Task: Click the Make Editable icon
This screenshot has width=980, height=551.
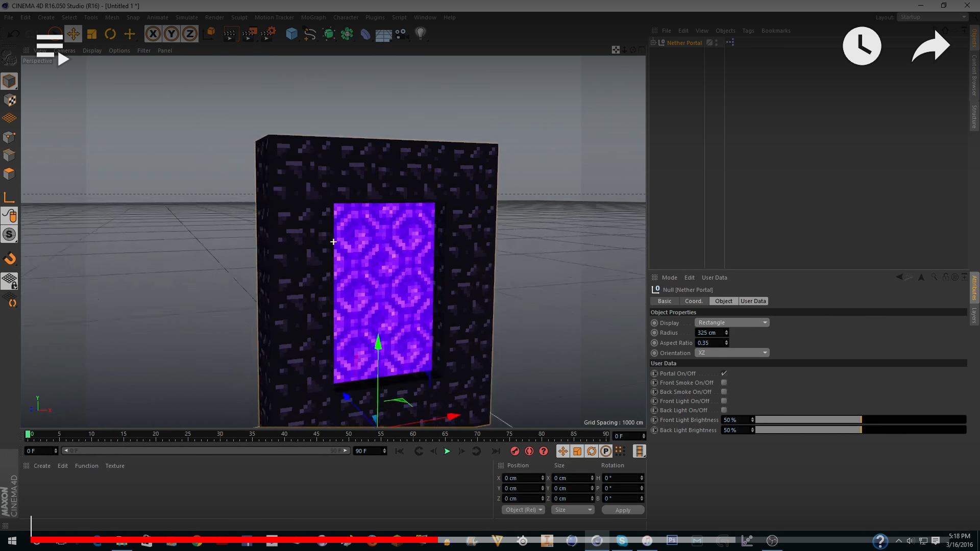Action: click(9, 58)
